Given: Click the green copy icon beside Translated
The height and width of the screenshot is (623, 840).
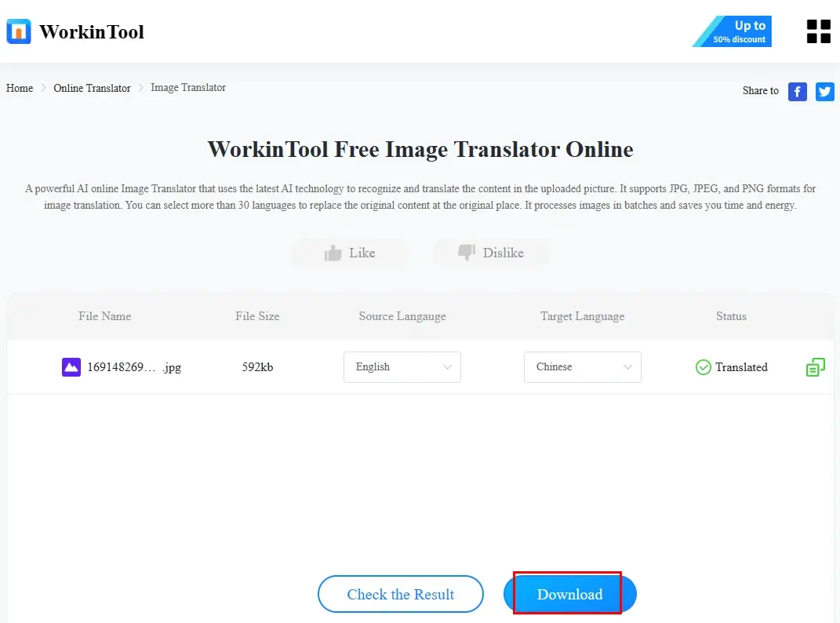Looking at the screenshot, I should point(816,366).
